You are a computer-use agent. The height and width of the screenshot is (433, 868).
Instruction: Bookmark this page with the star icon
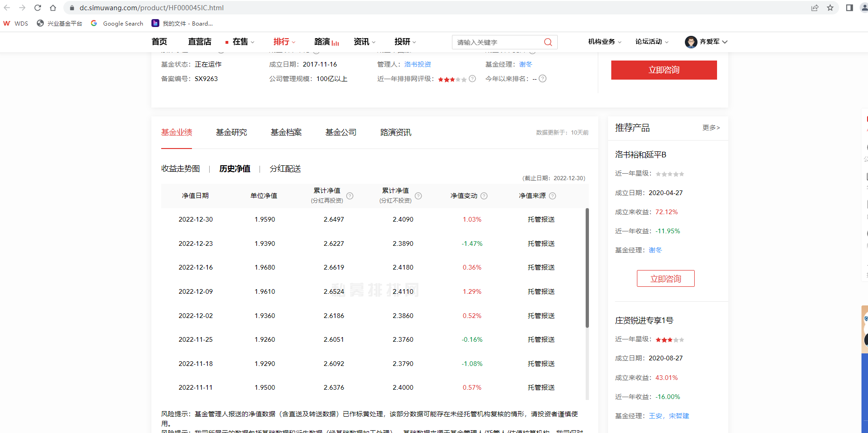830,8
